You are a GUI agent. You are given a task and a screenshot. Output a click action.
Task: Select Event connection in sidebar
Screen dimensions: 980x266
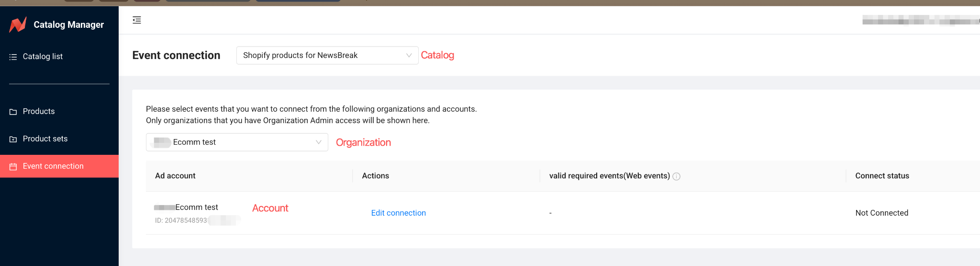point(59,166)
